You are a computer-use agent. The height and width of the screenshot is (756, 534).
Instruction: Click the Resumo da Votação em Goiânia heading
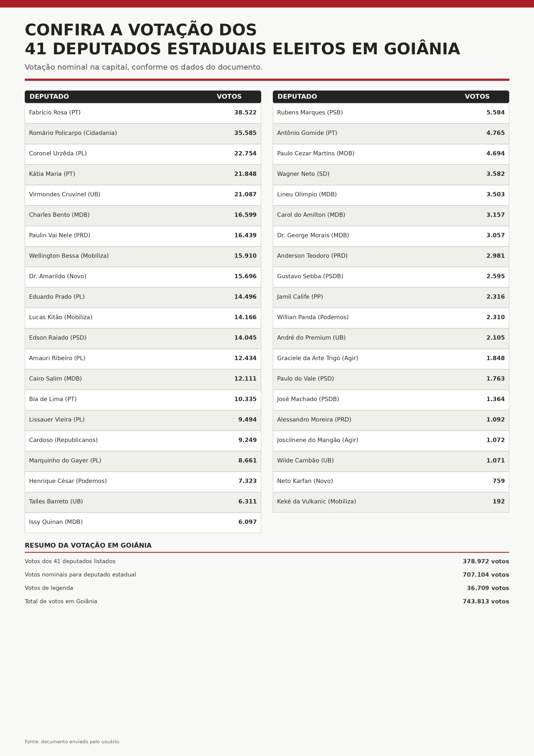tap(88, 545)
